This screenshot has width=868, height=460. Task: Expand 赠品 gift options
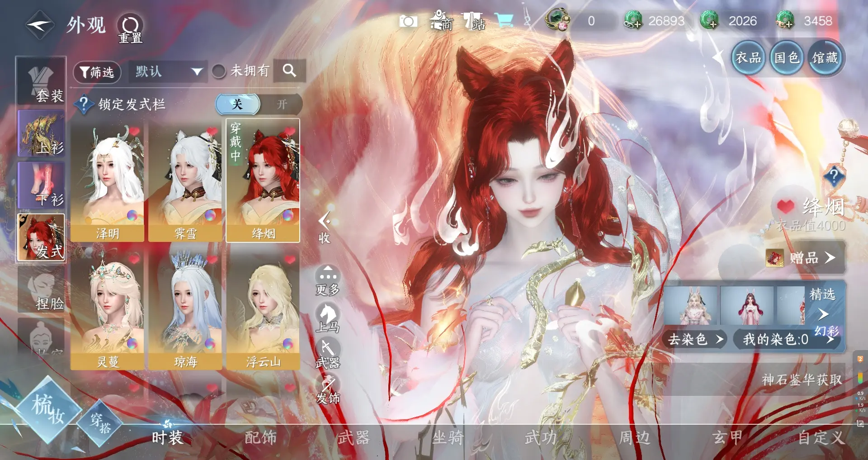click(x=805, y=258)
